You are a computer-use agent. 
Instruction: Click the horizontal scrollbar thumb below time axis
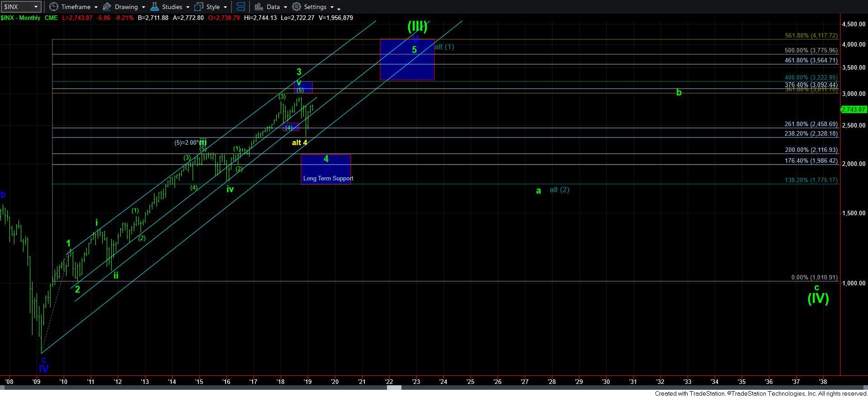(x=394, y=388)
